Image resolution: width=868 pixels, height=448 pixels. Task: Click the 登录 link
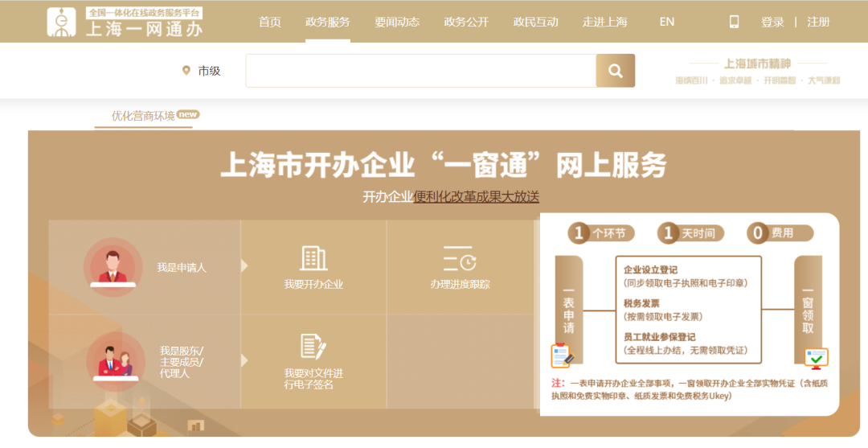point(772,23)
